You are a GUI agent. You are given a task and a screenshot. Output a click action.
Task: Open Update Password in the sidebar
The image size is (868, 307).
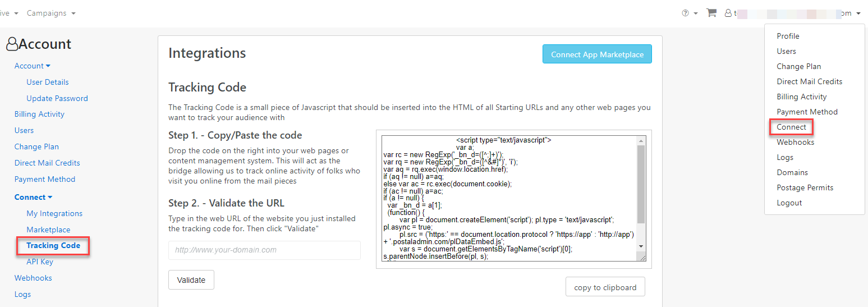point(57,98)
